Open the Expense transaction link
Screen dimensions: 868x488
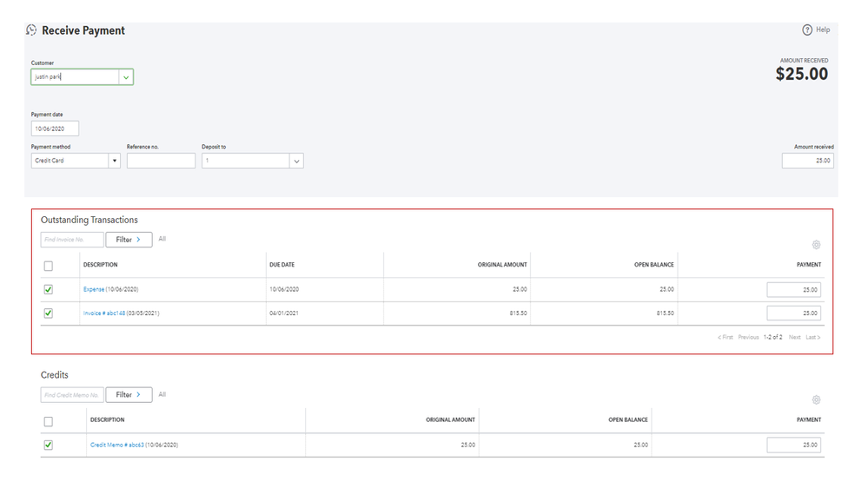(x=94, y=289)
